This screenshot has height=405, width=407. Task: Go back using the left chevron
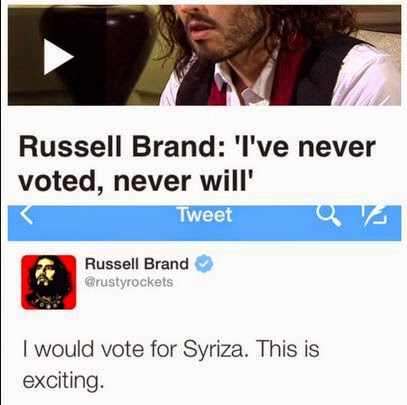pyautogui.click(x=26, y=215)
